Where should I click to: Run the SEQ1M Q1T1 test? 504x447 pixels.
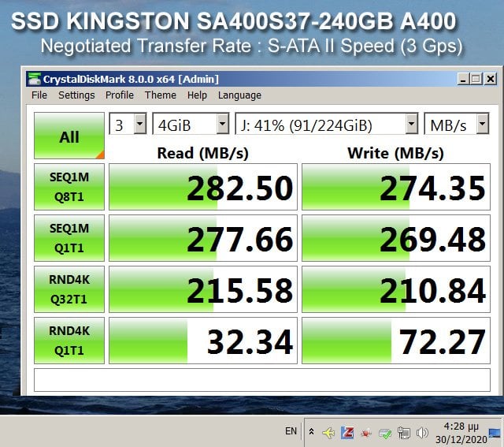pyautogui.click(x=69, y=238)
